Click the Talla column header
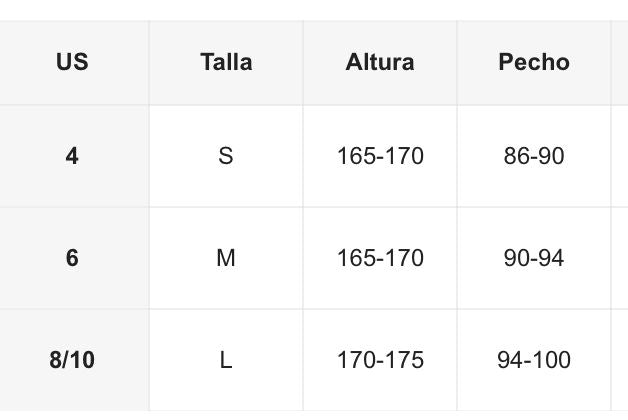Screen dimensions: 628x420 [226, 62]
